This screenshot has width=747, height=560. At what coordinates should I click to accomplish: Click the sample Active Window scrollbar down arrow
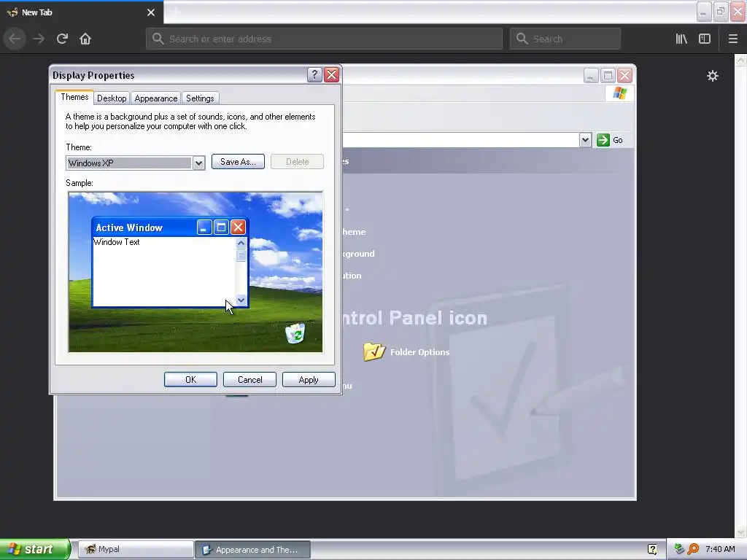click(241, 300)
